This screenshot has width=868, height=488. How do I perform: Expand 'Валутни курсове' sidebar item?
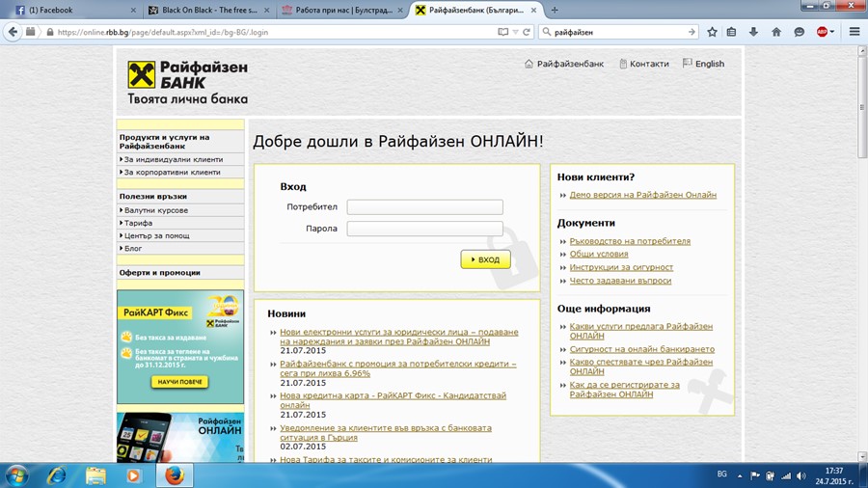[155, 210]
